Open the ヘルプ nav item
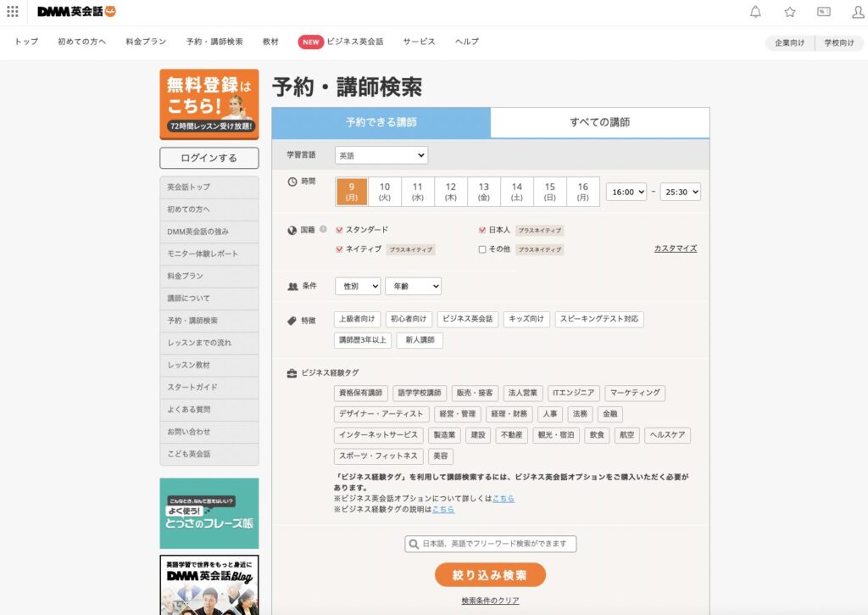The height and width of the screenshot is (615, 868). click(467, 42)
